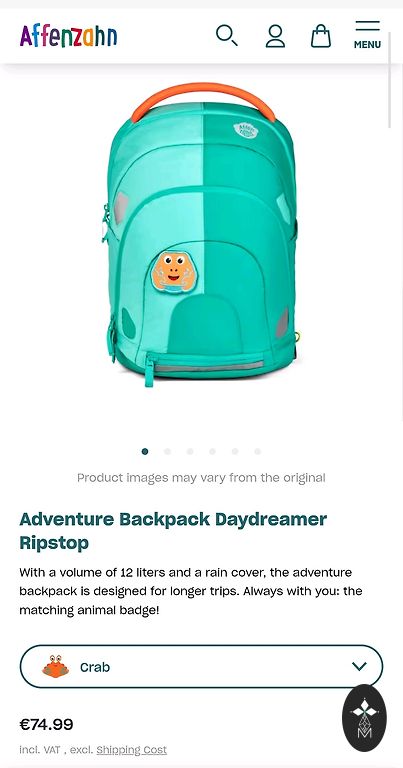403x768 pixels.
Task: Select the first image carousel dot
Action: click(x=145, y=452)
